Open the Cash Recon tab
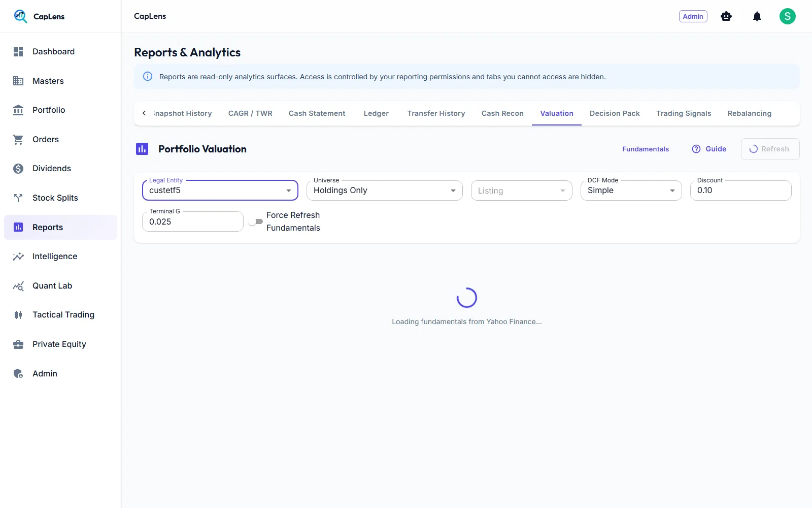 (502, 113)
